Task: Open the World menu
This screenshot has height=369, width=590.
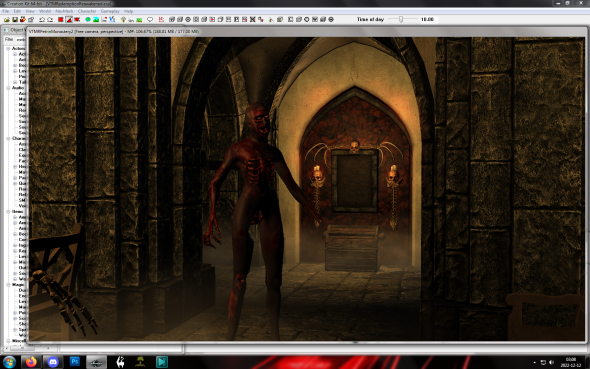Action: (x=45, y=11)
